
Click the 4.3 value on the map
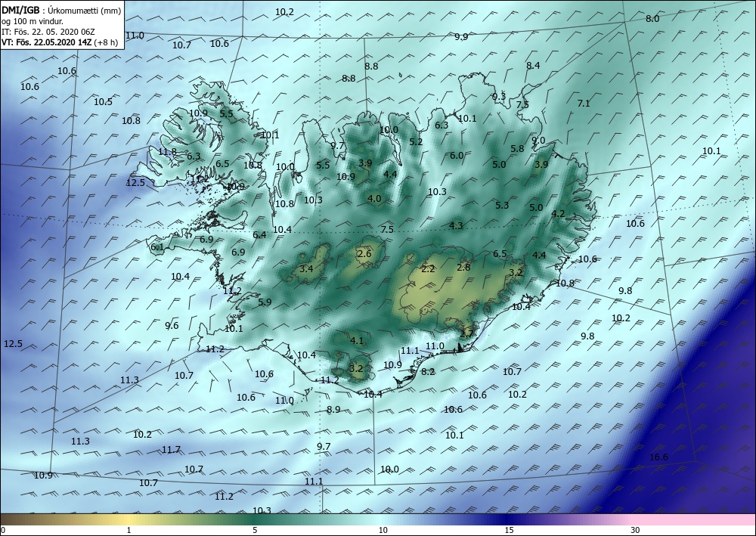pos(456,225)
